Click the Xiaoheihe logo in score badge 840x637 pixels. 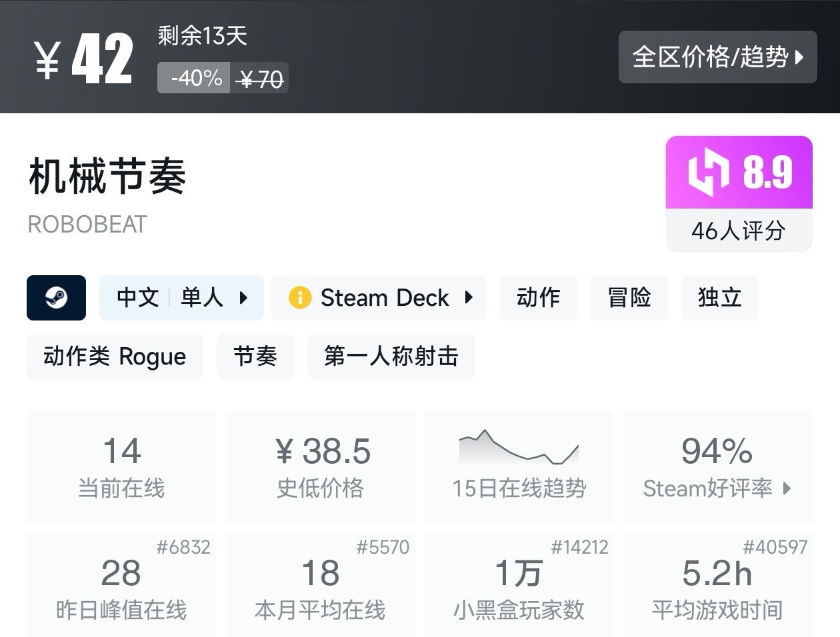tap(709, 172)
